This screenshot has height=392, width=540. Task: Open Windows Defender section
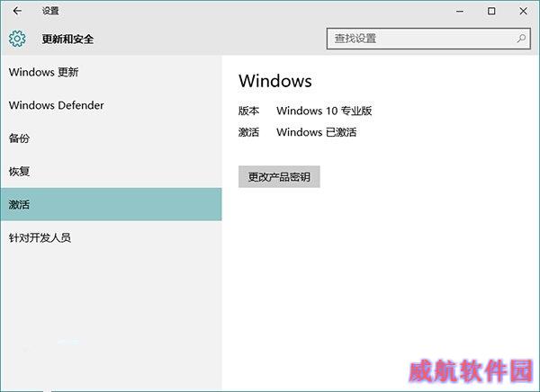coord(111,105)
